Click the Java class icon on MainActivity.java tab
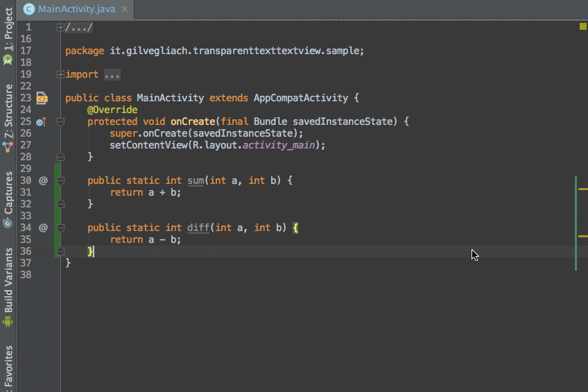 [29, 9]
